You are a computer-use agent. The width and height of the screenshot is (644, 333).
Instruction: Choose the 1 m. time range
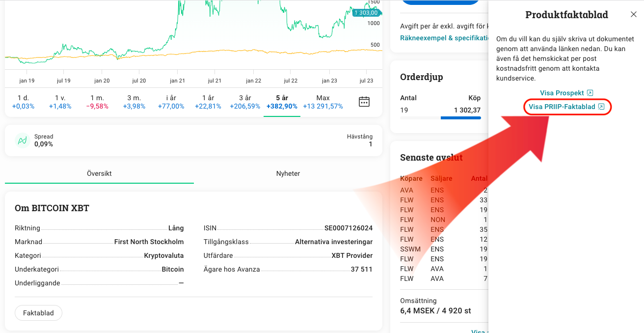pyautogui.click(x=97, y=102)
